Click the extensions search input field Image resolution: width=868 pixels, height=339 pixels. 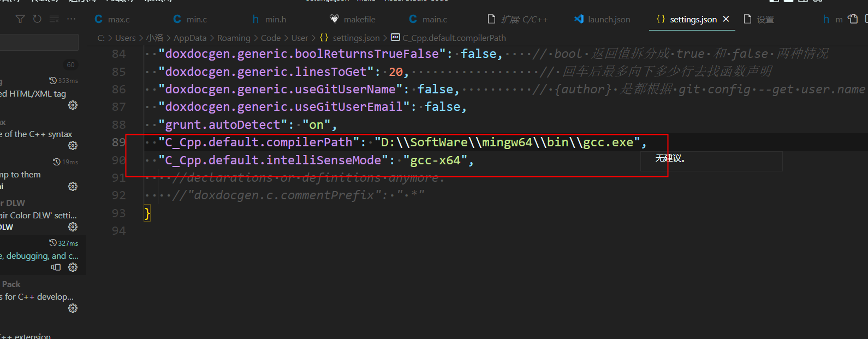pos(39,43)
